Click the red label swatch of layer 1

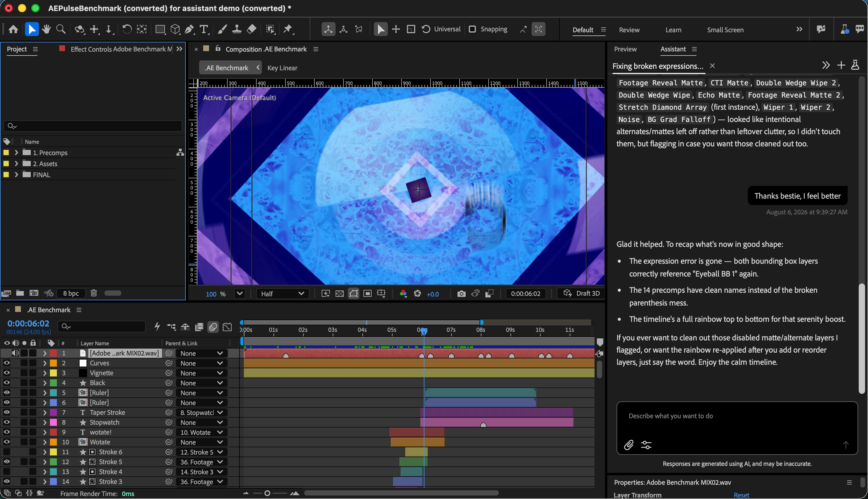tap(53, 353)
